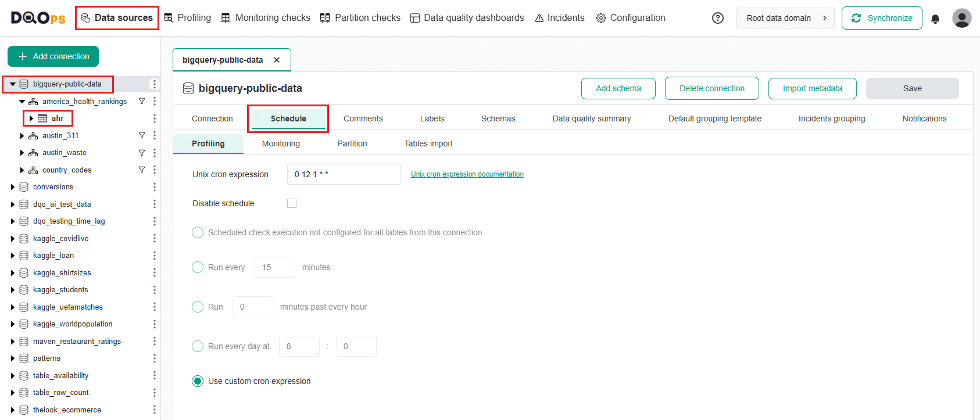Image resolution: width=980 pixels, height=420 pixels.
Task: Collapse the bigquery-public-data connection
Action: [13, 84]
